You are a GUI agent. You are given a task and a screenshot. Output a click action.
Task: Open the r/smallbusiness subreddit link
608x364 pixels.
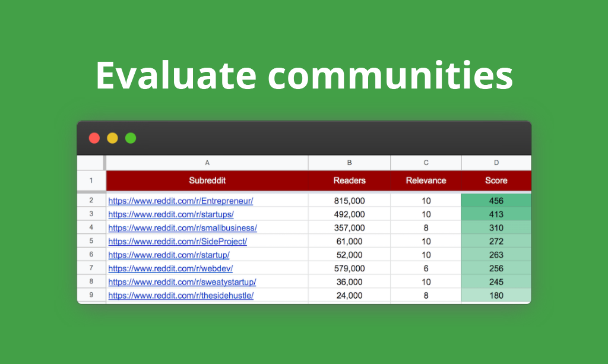click(x=182, y=228)
